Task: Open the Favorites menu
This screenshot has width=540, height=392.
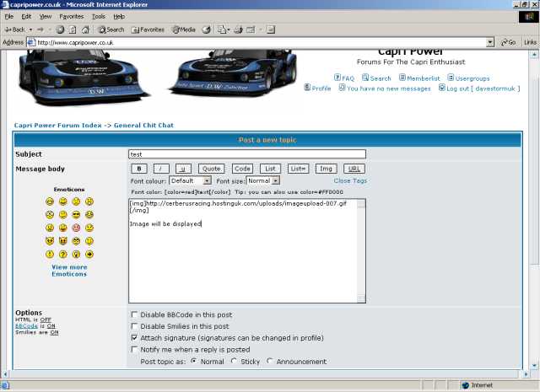Action: tap(72, 17)
